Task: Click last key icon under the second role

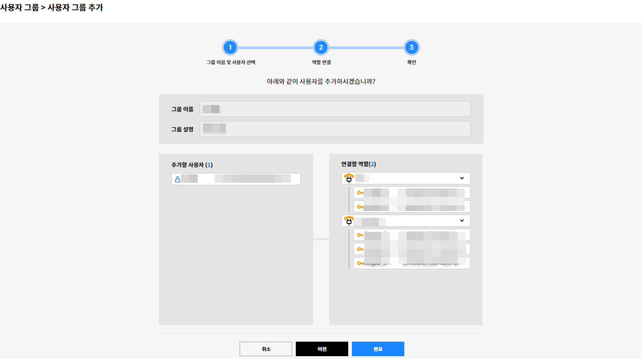Action: coord(360,263)
